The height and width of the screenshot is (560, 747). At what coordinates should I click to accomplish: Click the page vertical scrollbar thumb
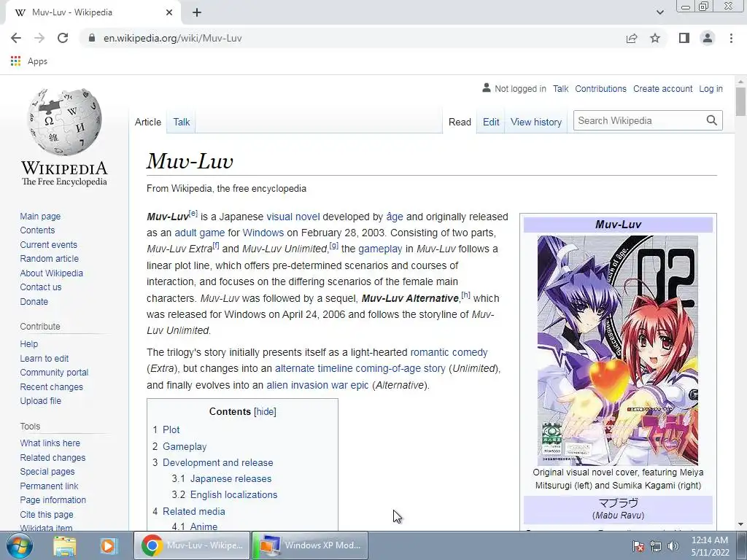click(740, 101)
